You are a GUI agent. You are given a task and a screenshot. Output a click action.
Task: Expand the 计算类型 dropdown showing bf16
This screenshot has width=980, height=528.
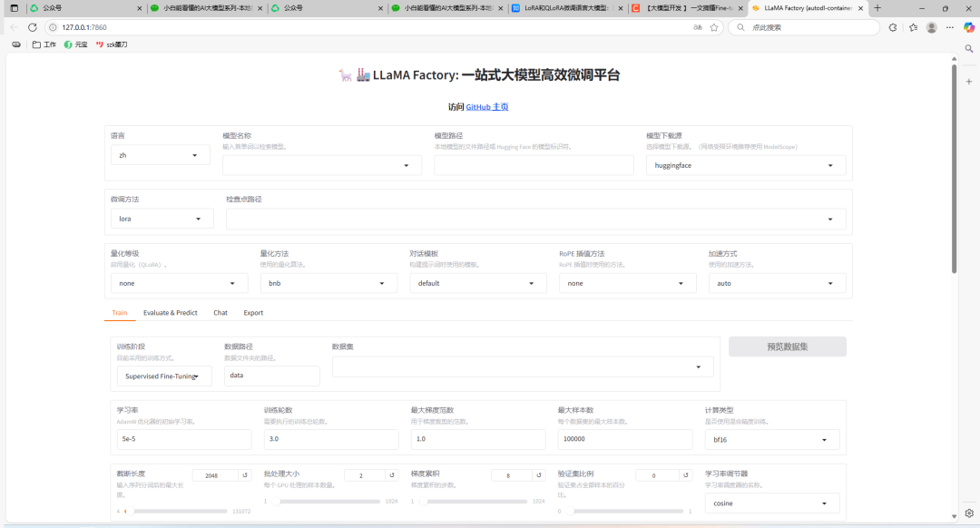(772, 439)
